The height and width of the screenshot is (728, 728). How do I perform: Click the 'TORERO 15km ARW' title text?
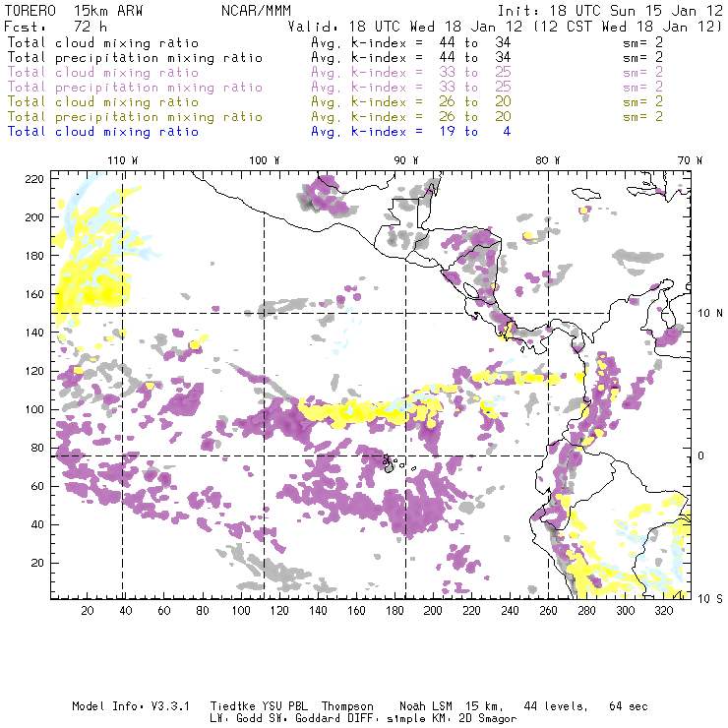point(74,11)
